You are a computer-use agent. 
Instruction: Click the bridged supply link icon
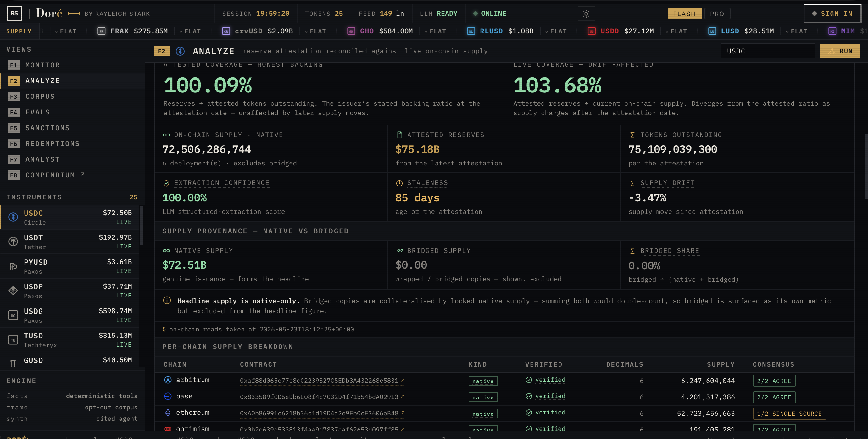(x=400, y=251)
